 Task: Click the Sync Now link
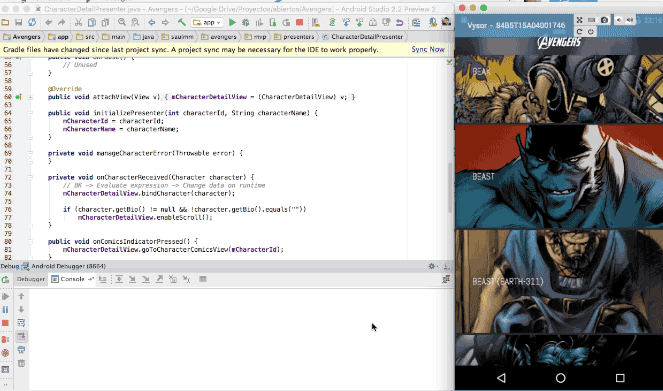428,49
